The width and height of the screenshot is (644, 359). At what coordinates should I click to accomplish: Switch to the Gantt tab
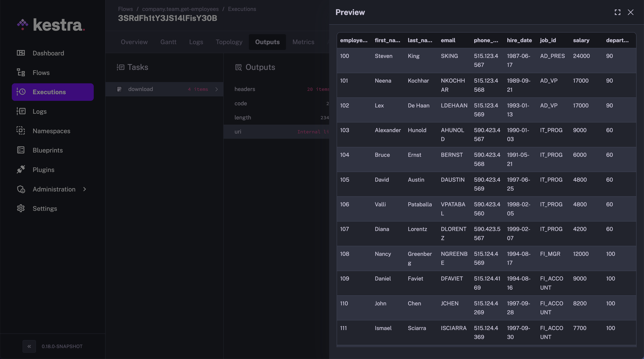168,42
